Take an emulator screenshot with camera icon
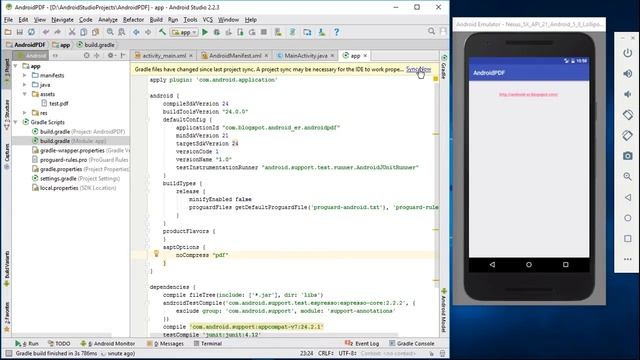Screen dimensions: 640x360 (x=628, y=156)
